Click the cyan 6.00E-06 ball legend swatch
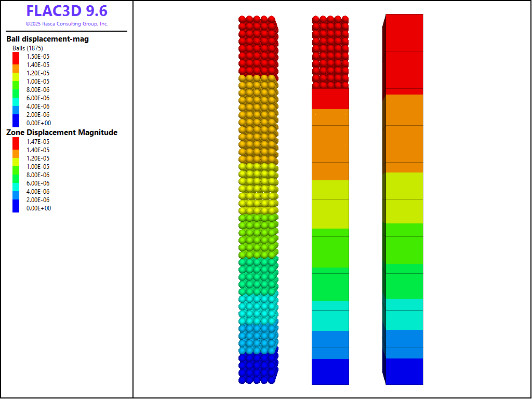 [x=16, y=98]
